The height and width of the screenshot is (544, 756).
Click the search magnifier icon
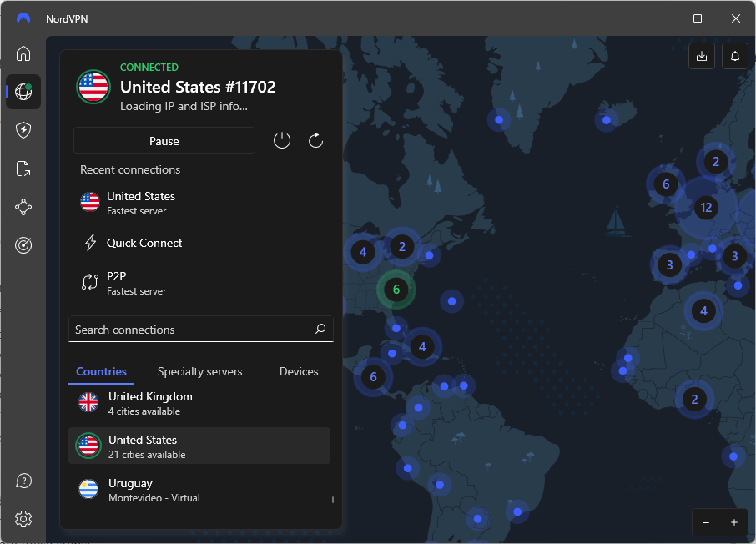(x=320, y=329)
